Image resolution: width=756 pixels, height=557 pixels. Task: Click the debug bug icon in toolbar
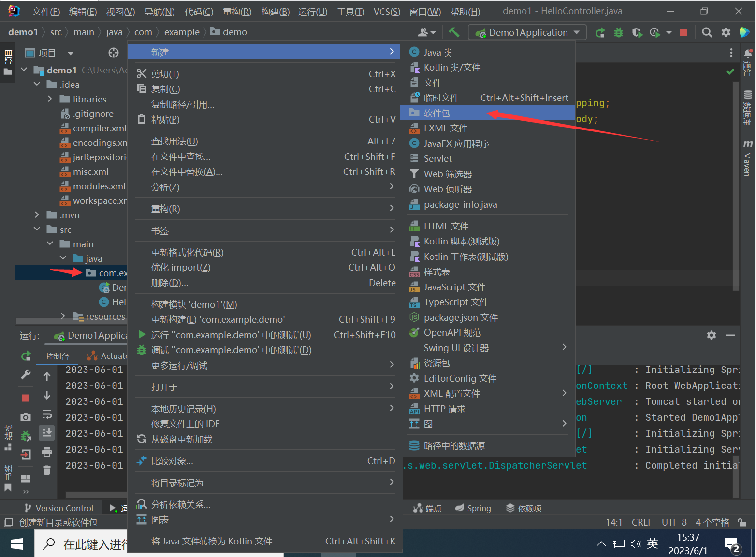(x=618, y=32)
